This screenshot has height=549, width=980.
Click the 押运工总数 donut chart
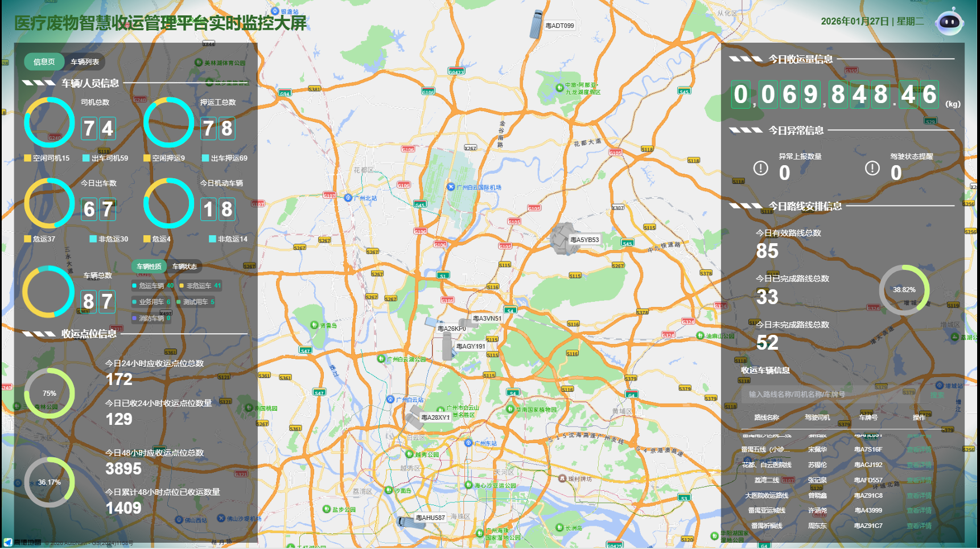click(169, 122)
